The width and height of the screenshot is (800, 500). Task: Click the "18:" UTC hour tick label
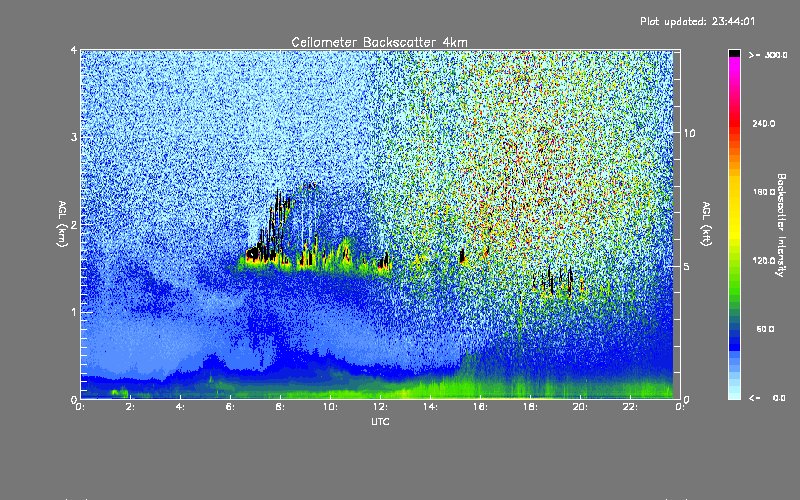[x=530, y=407]
